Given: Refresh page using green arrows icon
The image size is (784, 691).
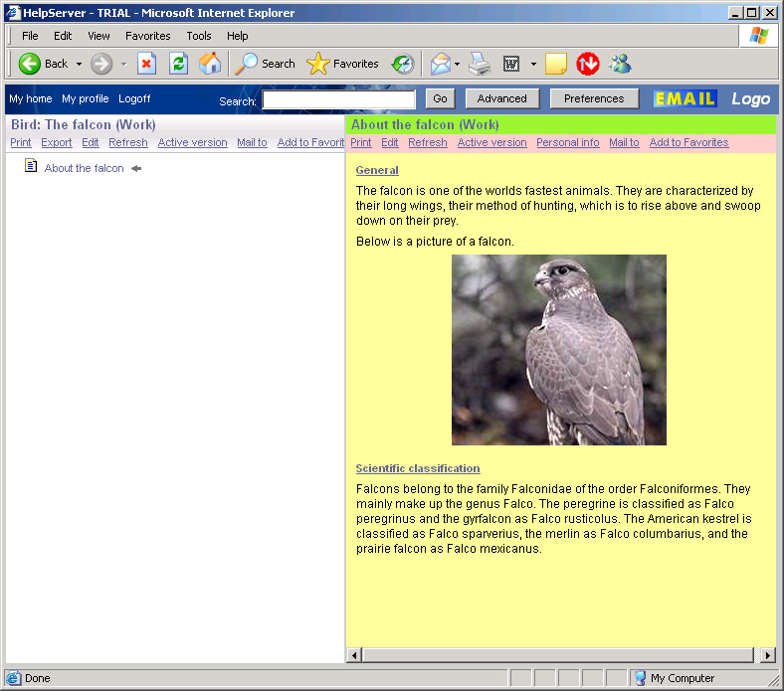Looking at the screenshot, I should (178, 64).
